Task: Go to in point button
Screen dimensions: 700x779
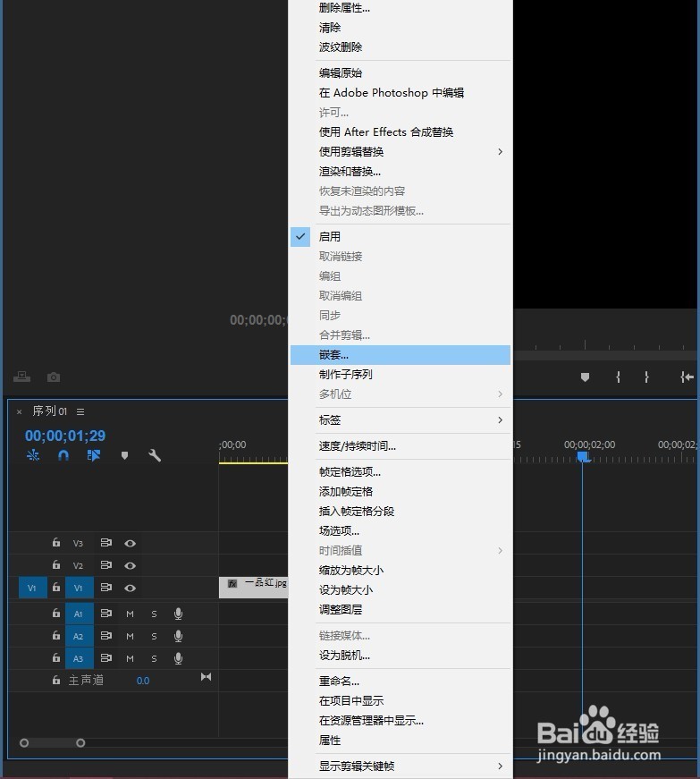Action: (x=687, y=377)
